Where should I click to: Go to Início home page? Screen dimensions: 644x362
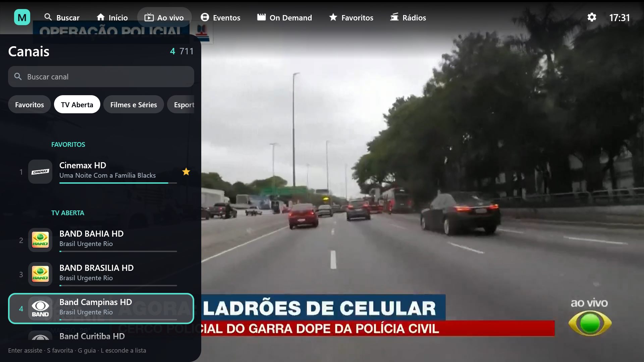[112, 17]
